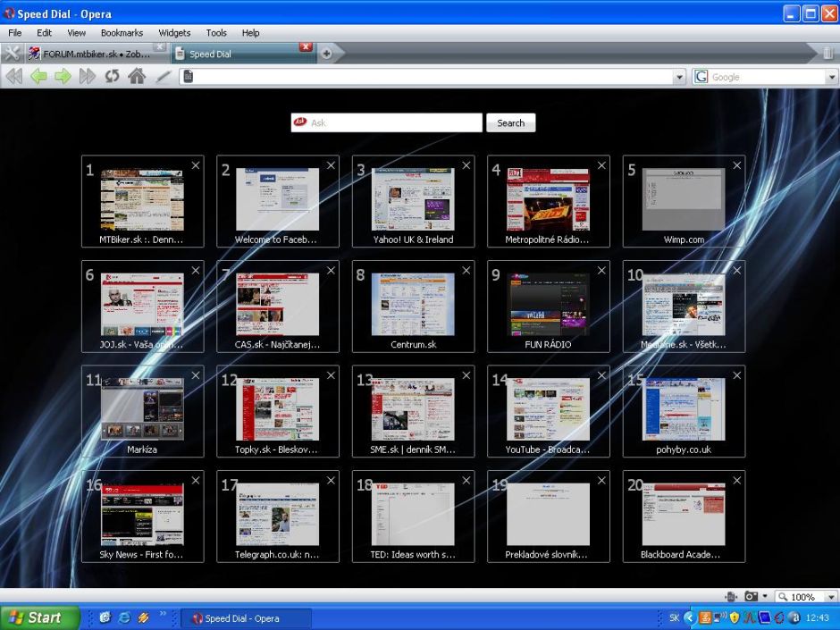Expand the address bar dropdown
The height and width of the screenshot is (630, 840).
(680, 78)
